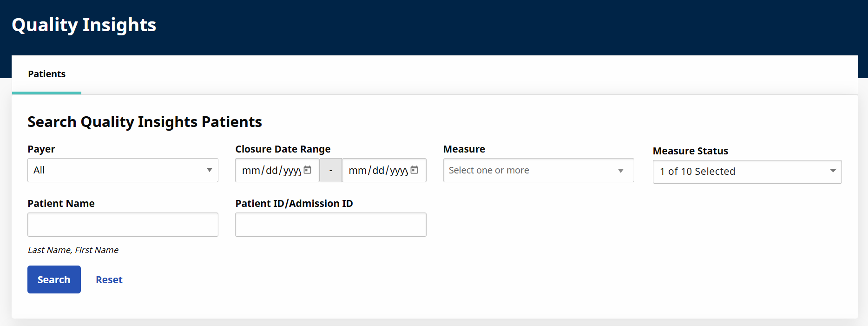Switch to the Patients tab
868x326 pixels.
46,74
